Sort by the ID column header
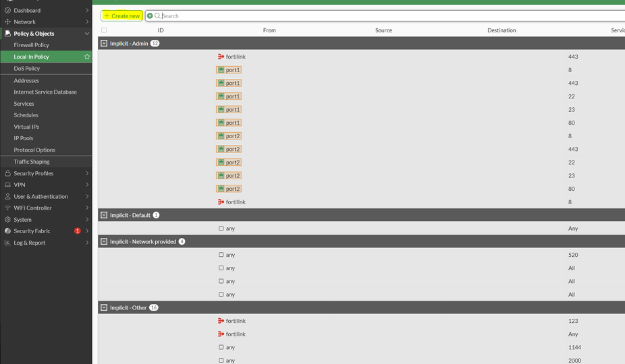This screenshot has height=364, width=625. tap(161, 30)
